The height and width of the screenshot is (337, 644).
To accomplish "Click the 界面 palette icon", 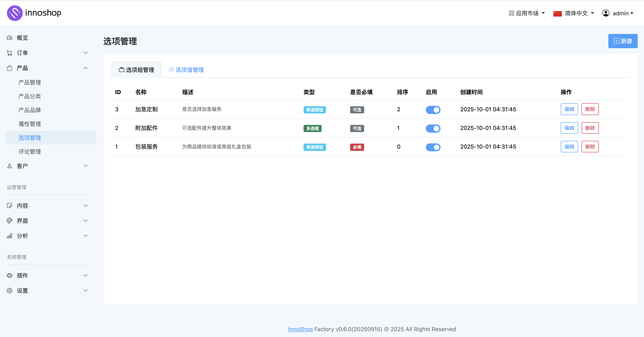I will click(9, 221).
